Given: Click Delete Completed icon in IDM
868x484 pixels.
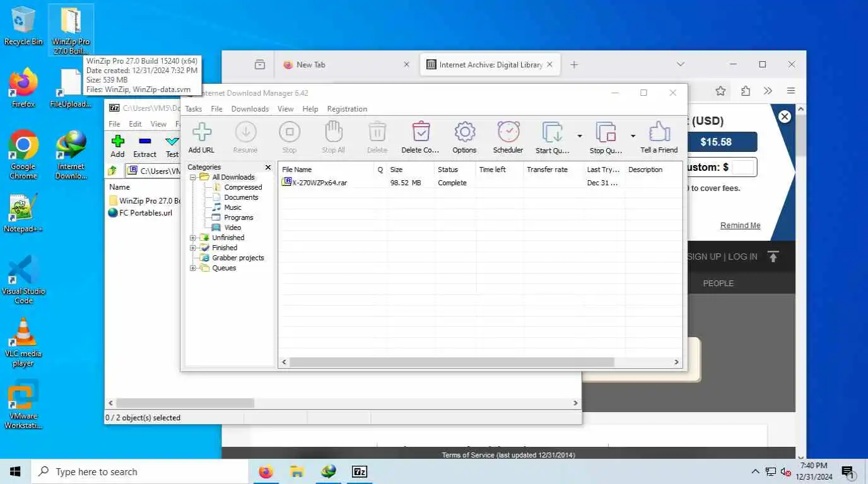Looking at the screenshot, I should pyautogui.click(x=421, y=137).
